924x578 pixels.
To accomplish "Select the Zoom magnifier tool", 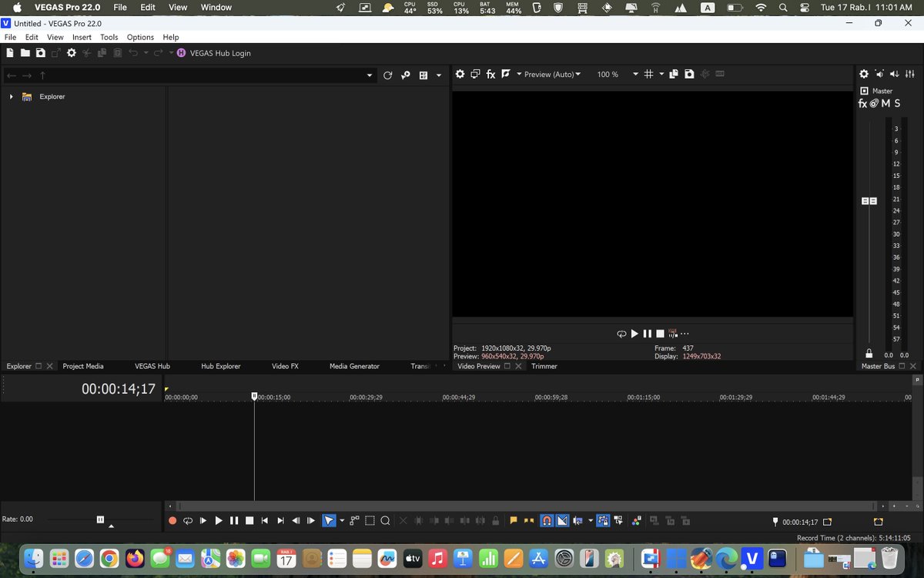I will pos(385,521).
